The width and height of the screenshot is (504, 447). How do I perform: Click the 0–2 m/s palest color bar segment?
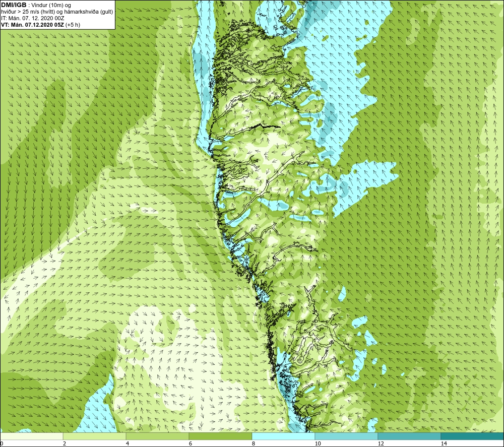[31, 436]
